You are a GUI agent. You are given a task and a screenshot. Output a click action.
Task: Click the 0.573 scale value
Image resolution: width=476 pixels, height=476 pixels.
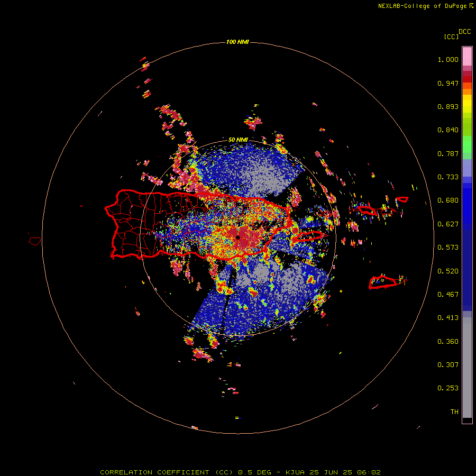tap(448, 248)
